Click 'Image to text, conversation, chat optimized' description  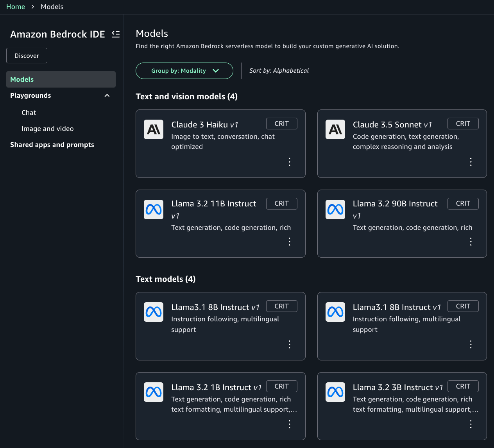coord(223,142)
